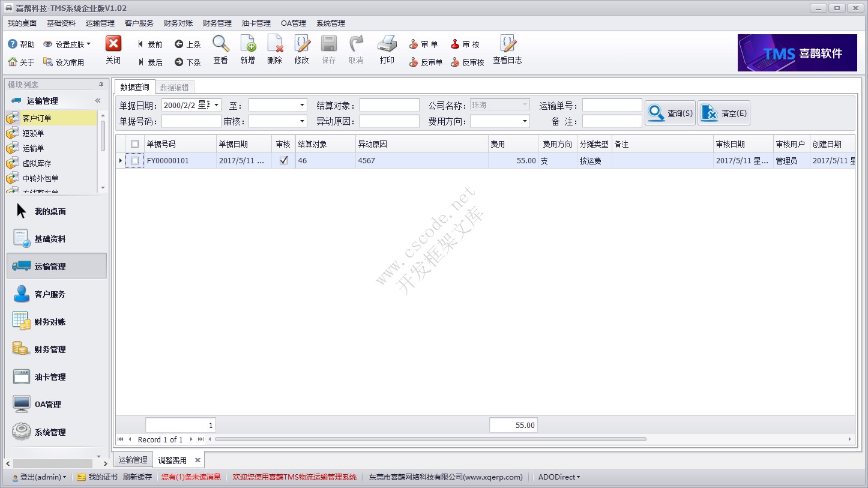Screen dimensions: 868x488
Task: Go to next record 下条
Action: point(188,62)
